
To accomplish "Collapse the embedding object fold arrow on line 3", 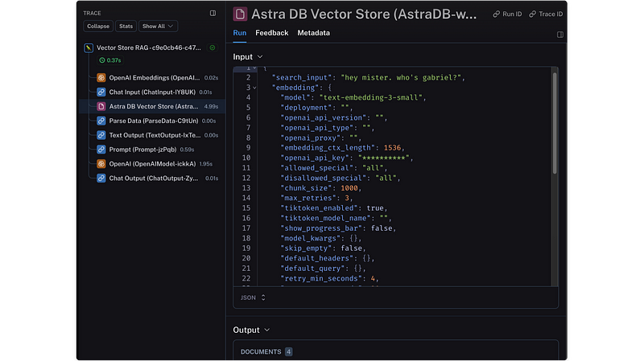I will point(254,87).
